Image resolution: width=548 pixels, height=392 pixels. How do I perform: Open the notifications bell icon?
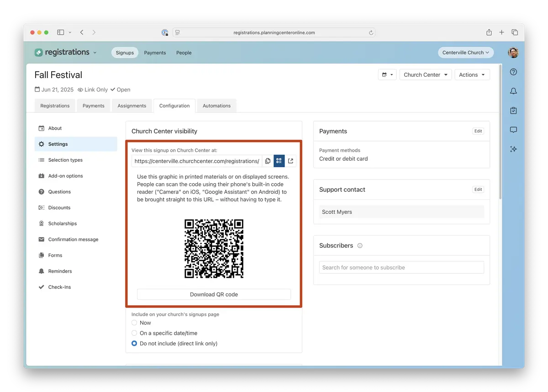(x=513, y=91)
